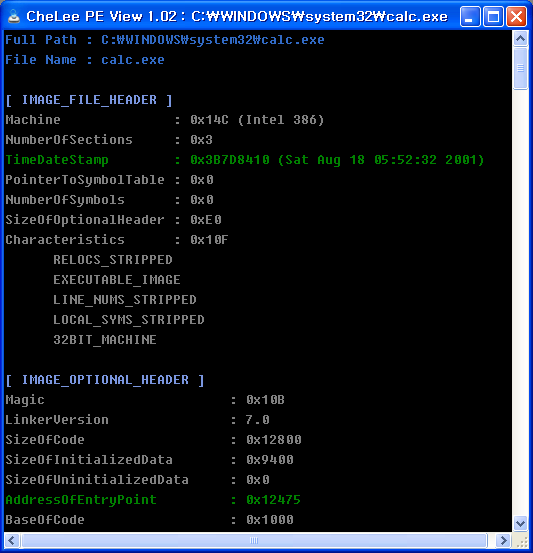Click the [ IMAGE_OPTIONAL_HEADER ] heading
The image size is (533, 553).
(105, 380)
